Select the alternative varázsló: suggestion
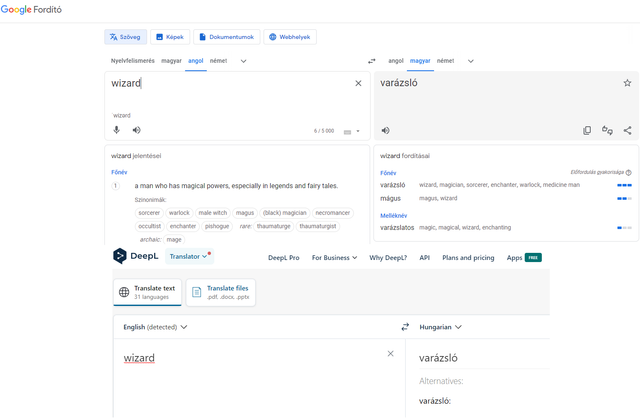 click(x=435, y=401)
